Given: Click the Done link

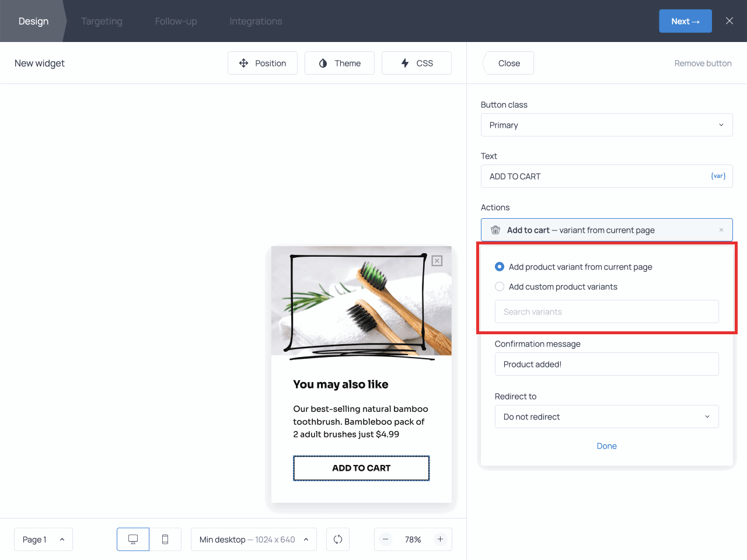Looking at the screenshot, I should [606, 446].
